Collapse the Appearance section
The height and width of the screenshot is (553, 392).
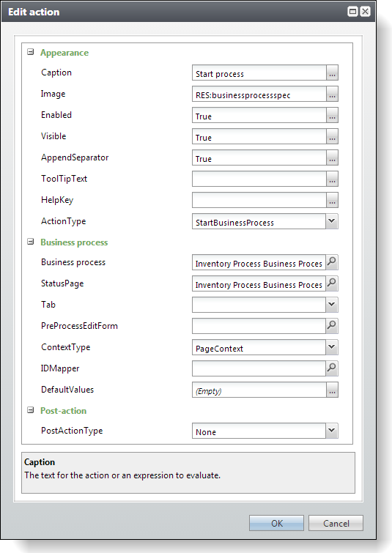coord(31,52)
